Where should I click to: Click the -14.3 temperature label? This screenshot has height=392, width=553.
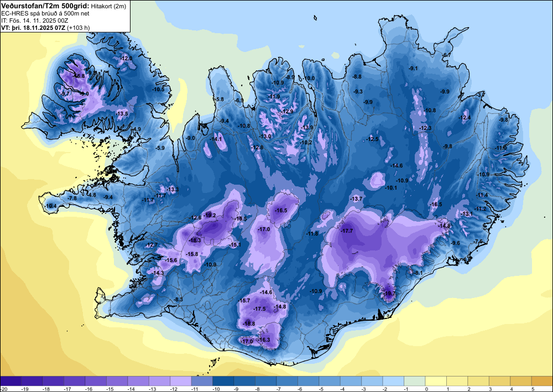tap(158, 273)
